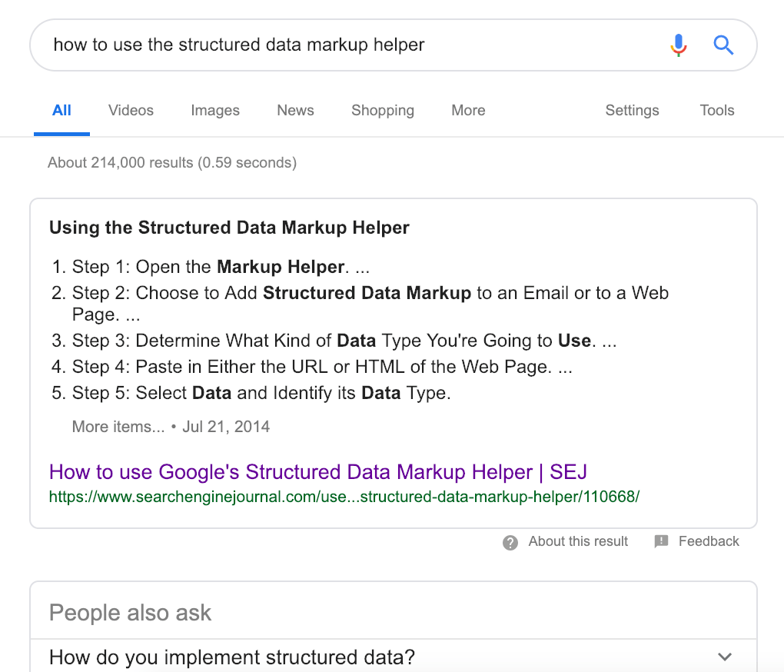Open the Tools search options

coord(716,111)
